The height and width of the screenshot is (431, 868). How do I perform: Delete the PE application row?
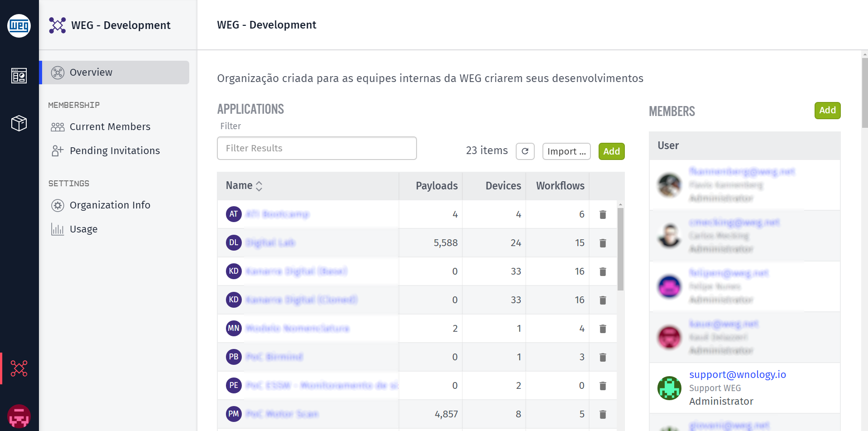[603, 386]
